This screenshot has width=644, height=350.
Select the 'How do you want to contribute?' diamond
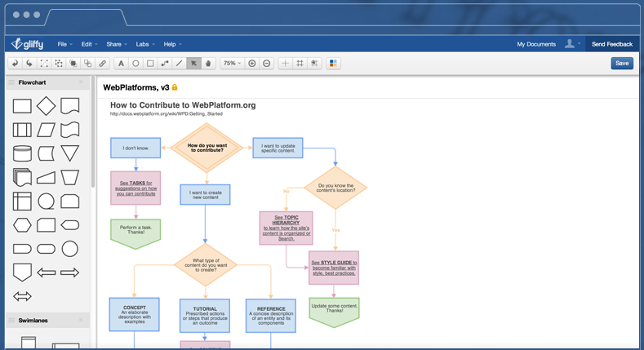[207, 148]
